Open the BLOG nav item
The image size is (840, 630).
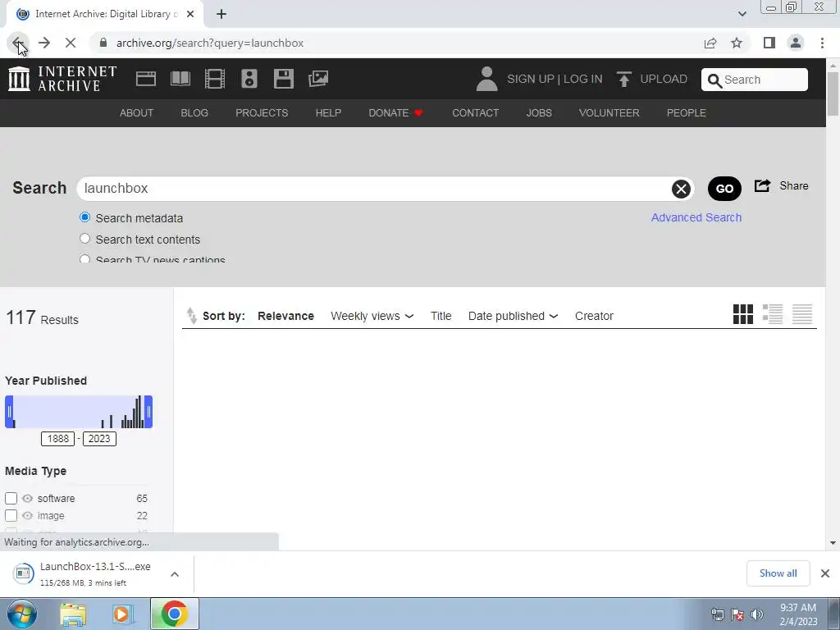(x=194, y=113)
